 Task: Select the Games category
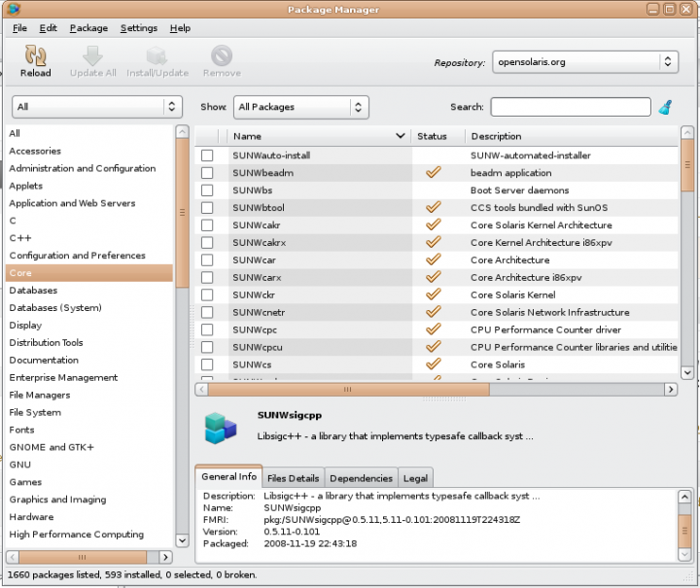(89, 482)
